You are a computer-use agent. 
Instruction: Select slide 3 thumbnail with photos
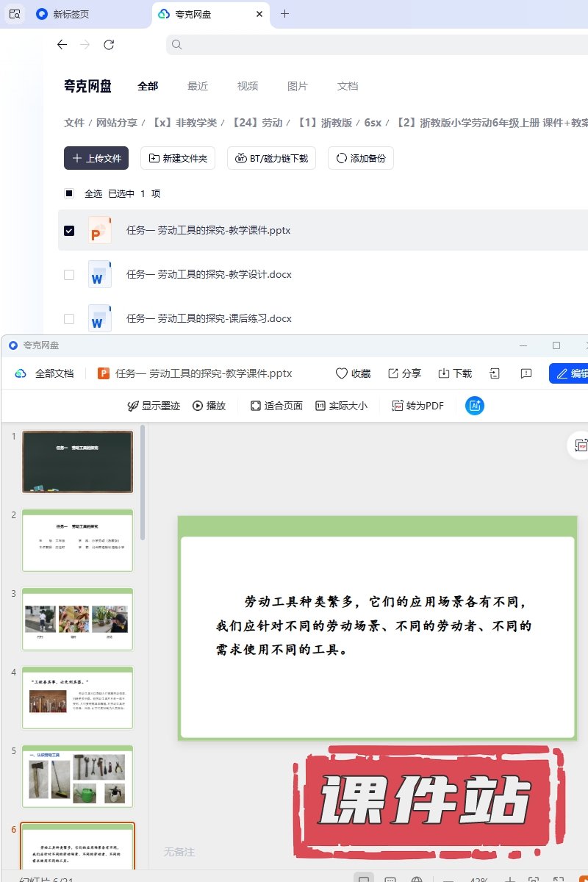click(77, 619)
